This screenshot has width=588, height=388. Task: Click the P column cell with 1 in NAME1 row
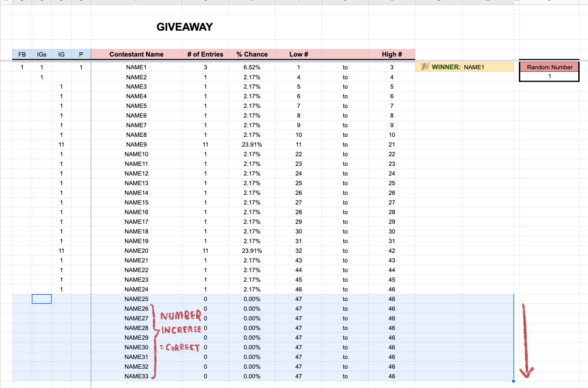click(81, 67)
